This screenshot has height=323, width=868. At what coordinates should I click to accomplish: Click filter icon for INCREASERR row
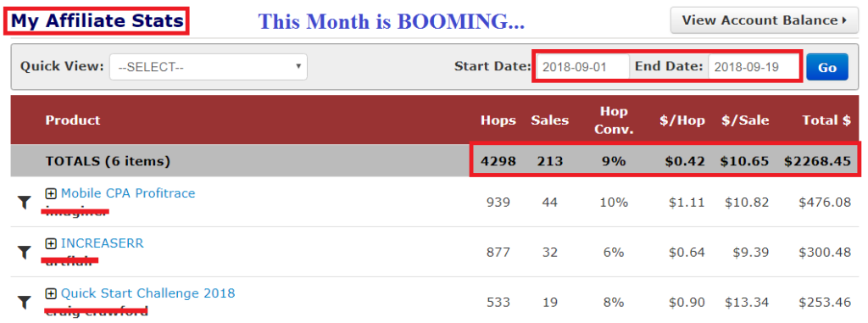24,253
